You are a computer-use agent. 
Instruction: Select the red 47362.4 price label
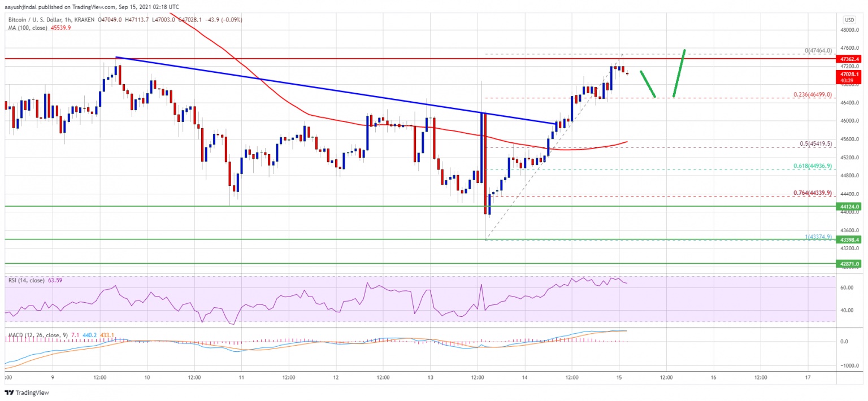pos(849,59)
